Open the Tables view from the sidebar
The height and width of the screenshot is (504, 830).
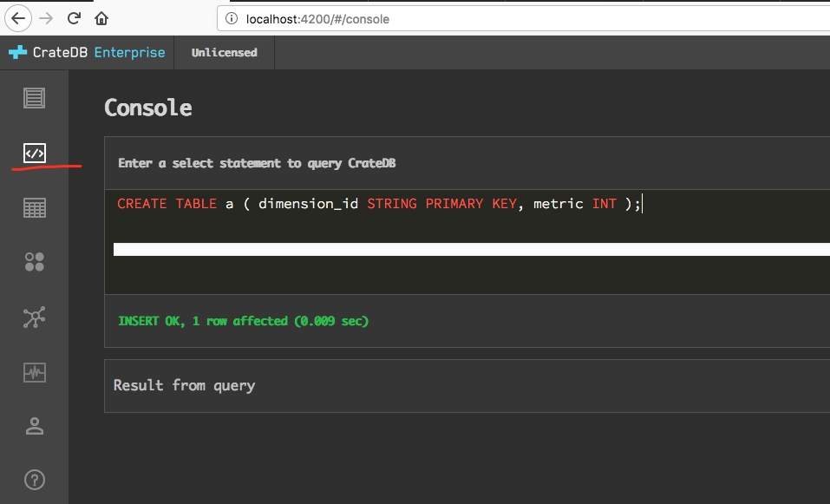[x=34, y=207]
